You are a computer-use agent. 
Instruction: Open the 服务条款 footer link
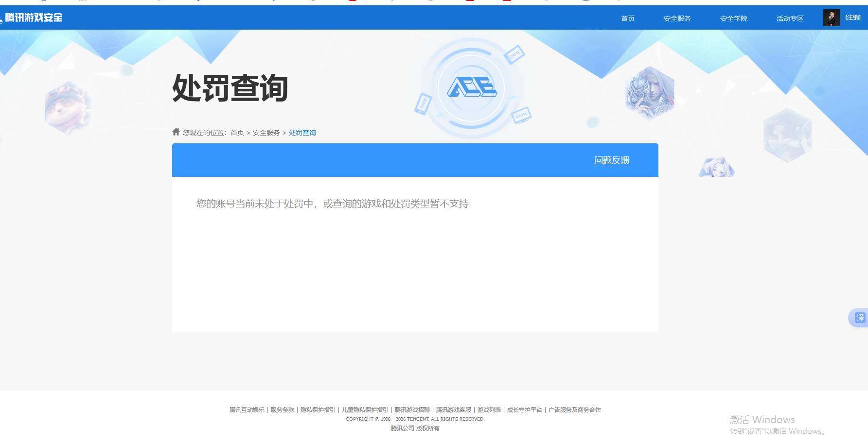[x=282, y=410]
